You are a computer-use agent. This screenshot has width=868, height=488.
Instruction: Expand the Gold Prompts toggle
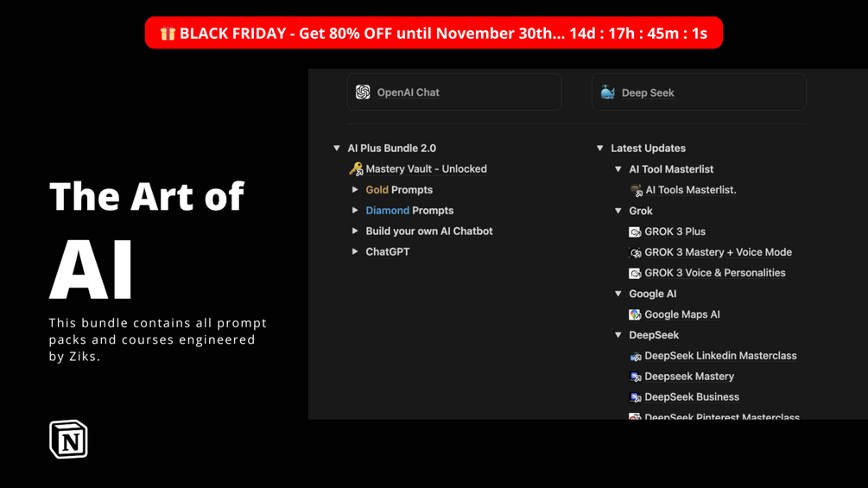355,190
